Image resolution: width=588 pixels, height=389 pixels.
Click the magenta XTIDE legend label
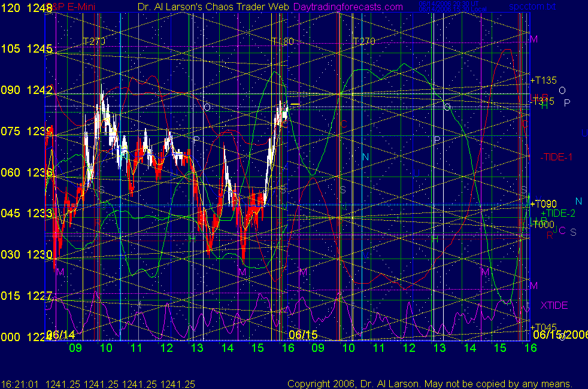click(x=554, y=305)
